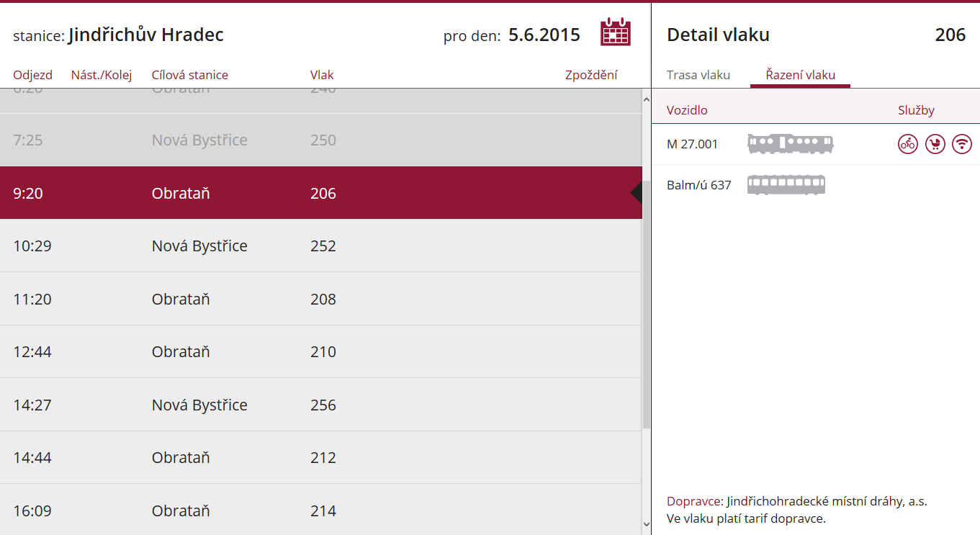
Task: Click the scrollbar up arrow
Action: click(646, 100)
